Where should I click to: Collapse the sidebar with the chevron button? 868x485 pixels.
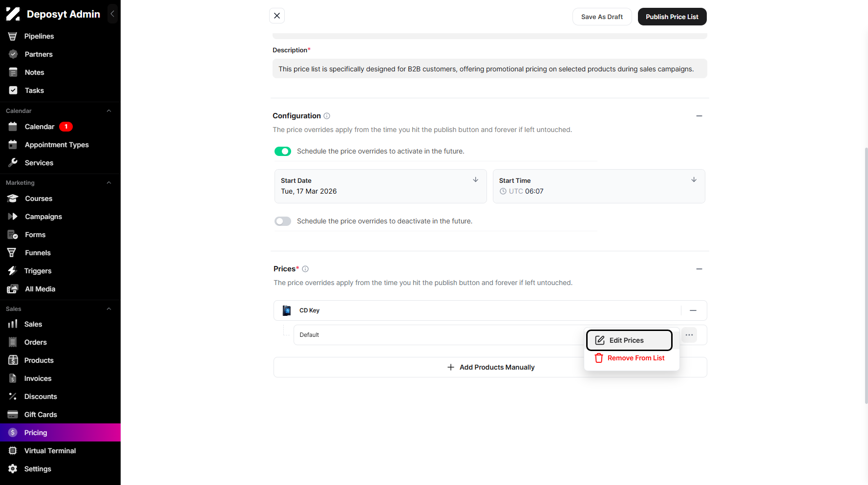tap(112, 14)
